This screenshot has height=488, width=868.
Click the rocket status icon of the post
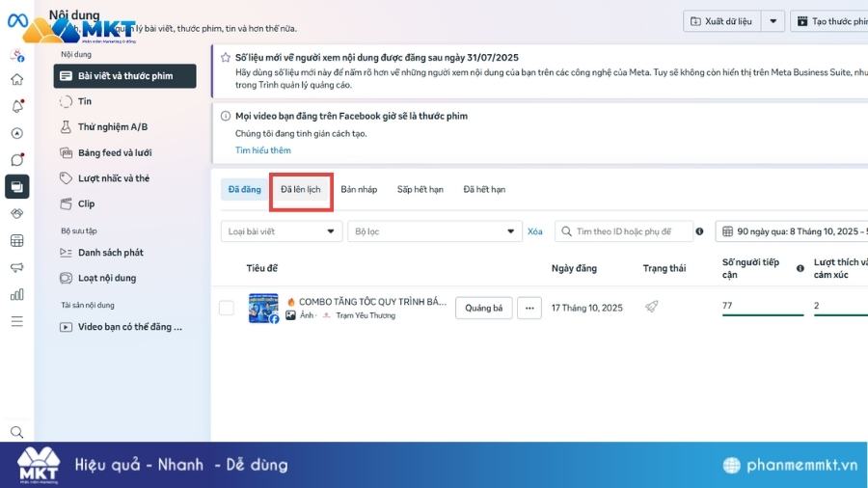coord(652,307)
